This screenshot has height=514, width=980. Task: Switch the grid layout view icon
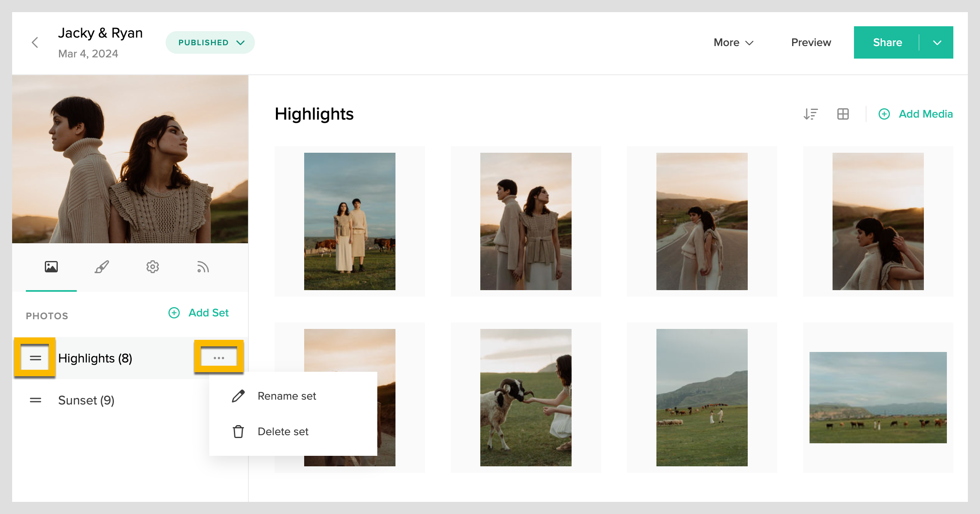pos(843,114)
